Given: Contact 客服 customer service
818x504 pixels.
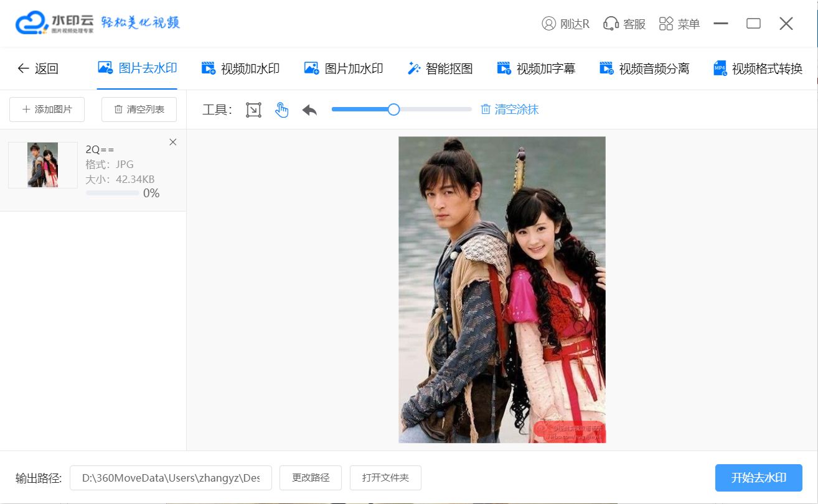Looking at the screenshot, I should pyautogui.click(x=624, y=24).
